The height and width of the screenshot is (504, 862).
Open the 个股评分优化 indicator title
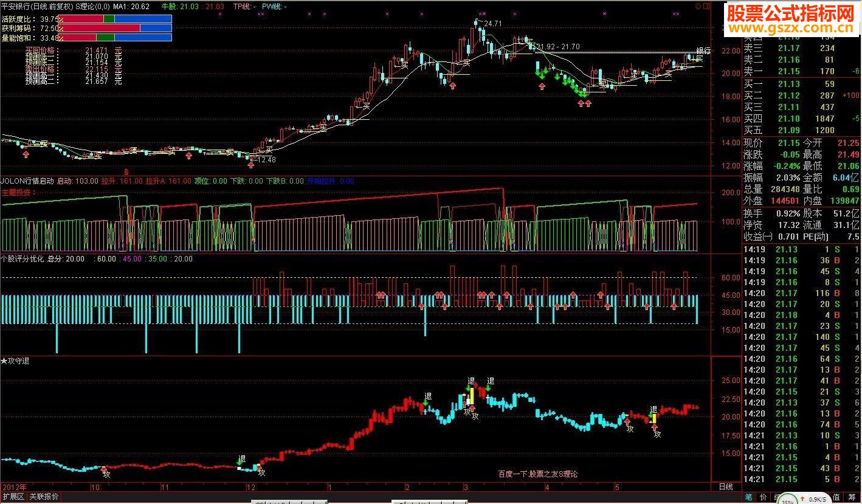22,258
